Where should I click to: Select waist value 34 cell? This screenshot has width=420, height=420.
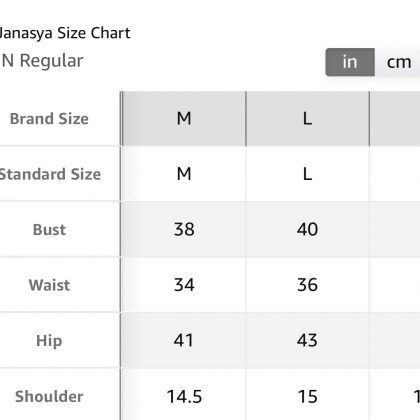(x=184, y=285)
